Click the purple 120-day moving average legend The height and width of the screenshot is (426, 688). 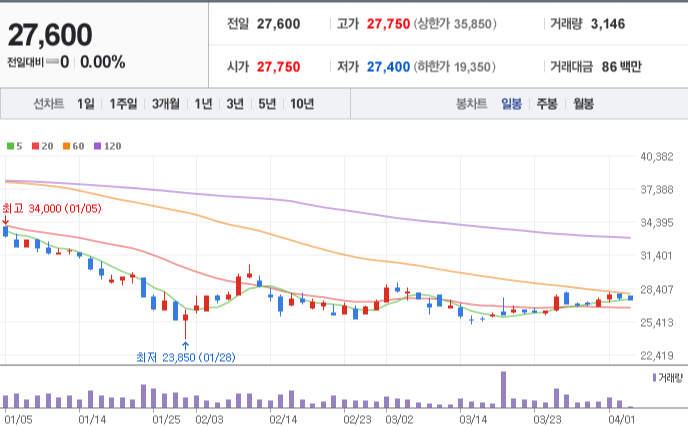[x=108, y=146]
